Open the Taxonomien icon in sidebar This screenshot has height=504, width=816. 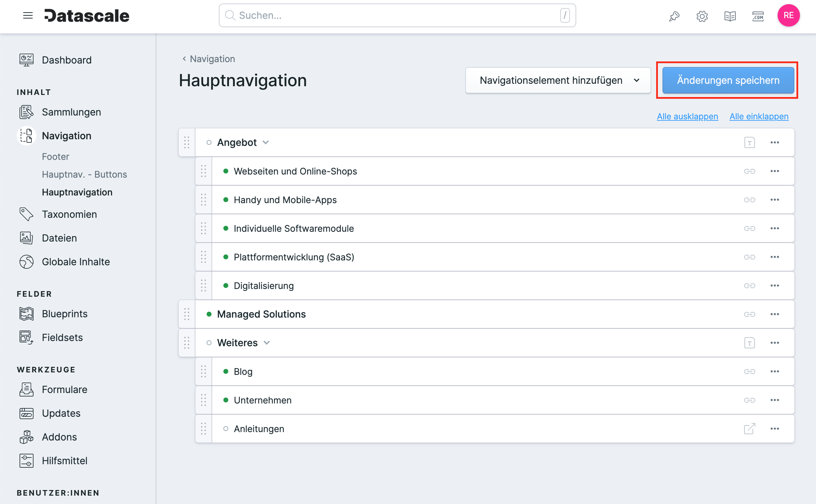(x=26, y=214)
